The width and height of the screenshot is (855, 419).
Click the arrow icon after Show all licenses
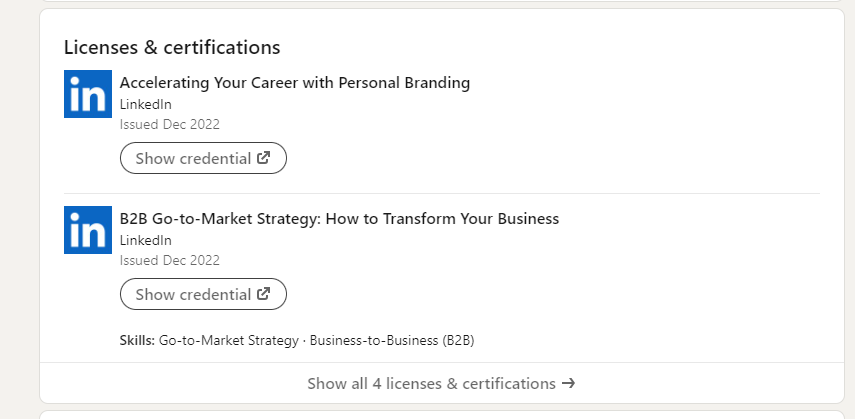568,384
